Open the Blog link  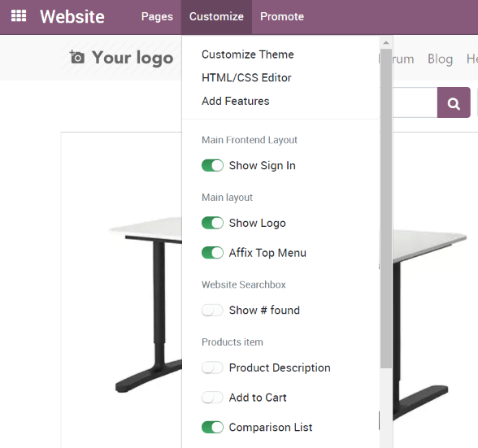(x=440, y=59)
